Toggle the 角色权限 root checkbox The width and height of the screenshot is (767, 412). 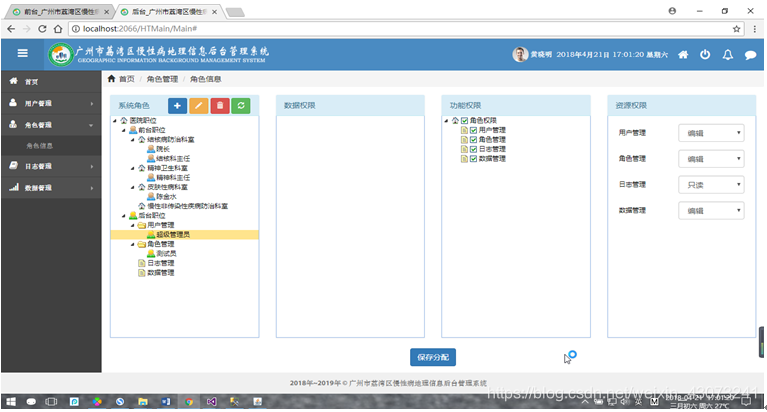[x=464, y=120]
